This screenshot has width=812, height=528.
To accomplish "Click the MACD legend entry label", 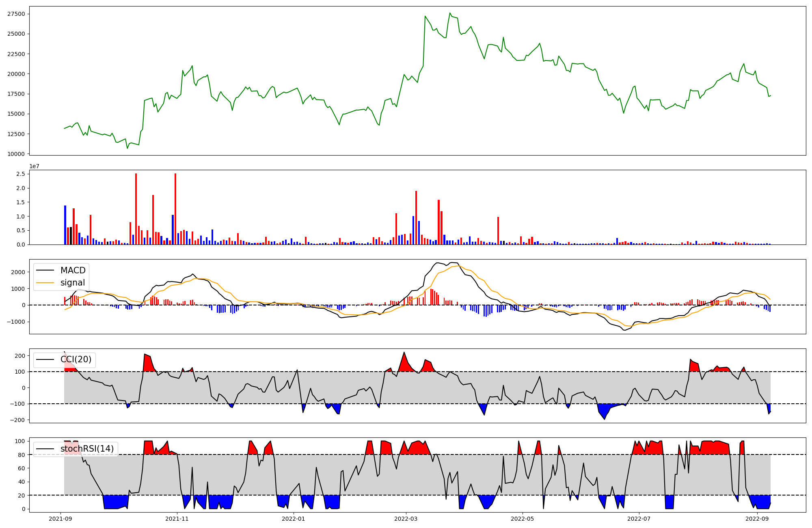I will click(x=73, y=270).
